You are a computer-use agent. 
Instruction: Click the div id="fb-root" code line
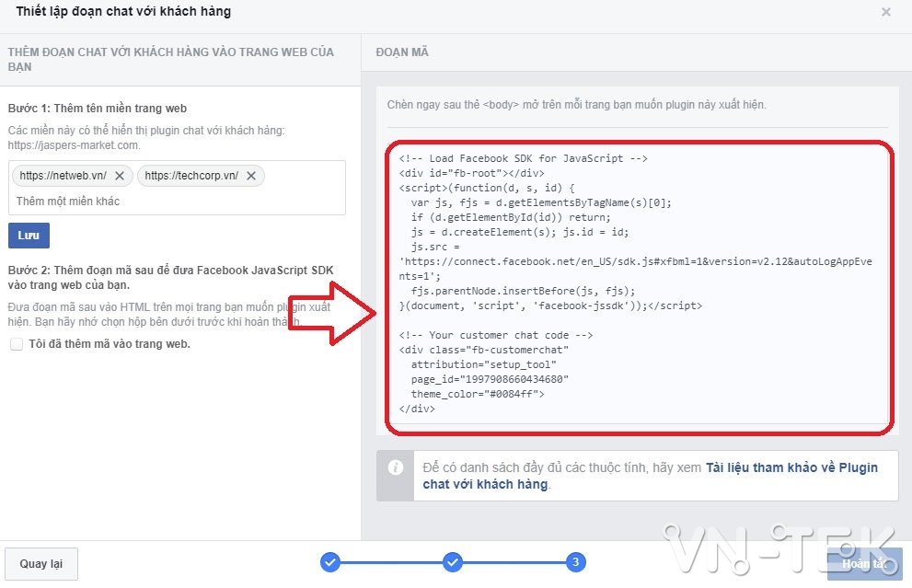click(472, 173)
